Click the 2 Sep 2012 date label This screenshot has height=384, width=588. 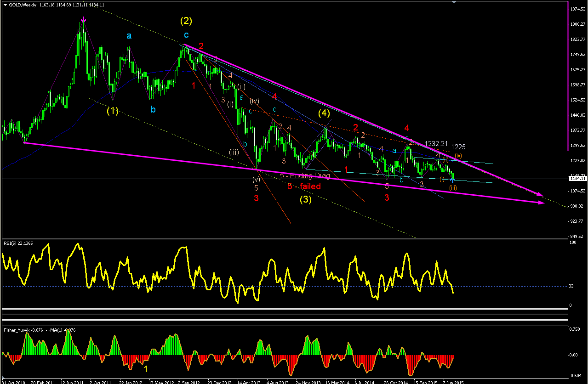click(x=189, y=382)
